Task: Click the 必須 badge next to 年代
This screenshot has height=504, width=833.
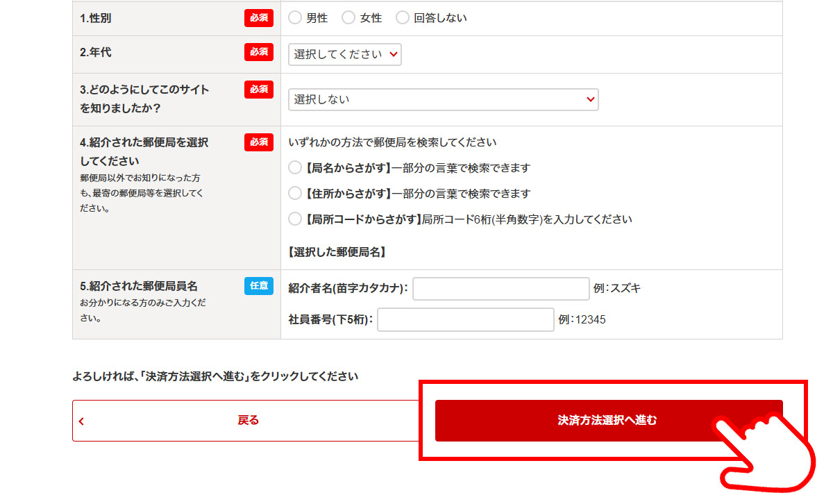Action: click(259, 52)
